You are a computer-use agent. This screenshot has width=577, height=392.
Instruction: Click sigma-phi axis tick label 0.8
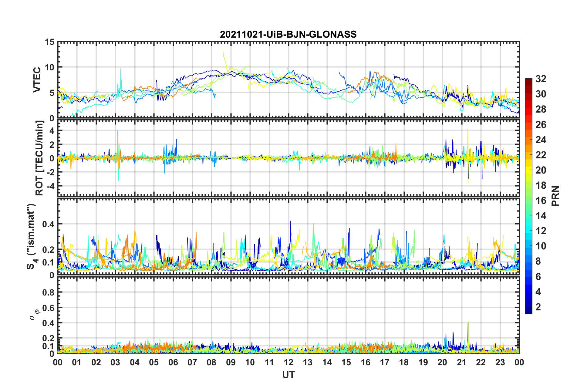pos(48,292)
